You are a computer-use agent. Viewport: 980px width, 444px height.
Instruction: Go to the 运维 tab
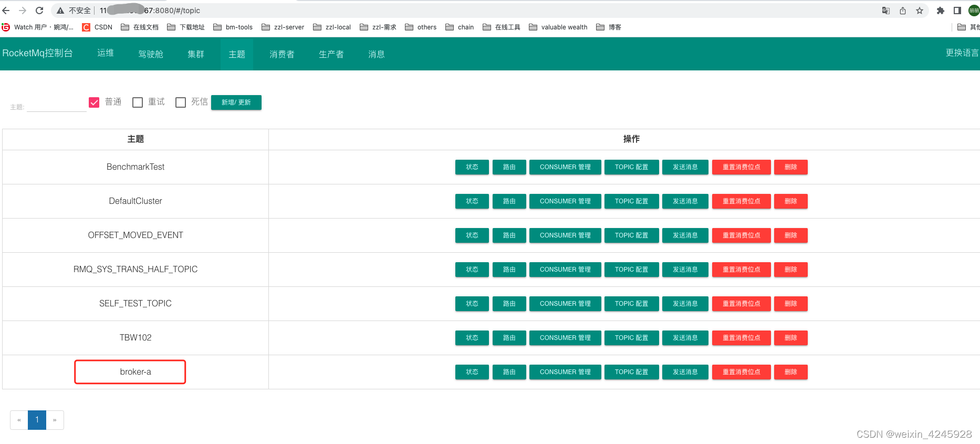tap(106, 54)
